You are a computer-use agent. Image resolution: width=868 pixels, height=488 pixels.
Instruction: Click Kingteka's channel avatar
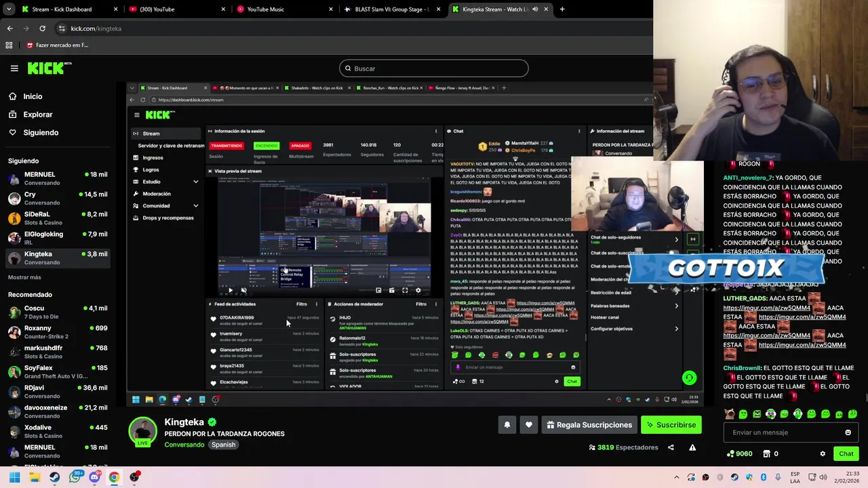tap(142, 432)
